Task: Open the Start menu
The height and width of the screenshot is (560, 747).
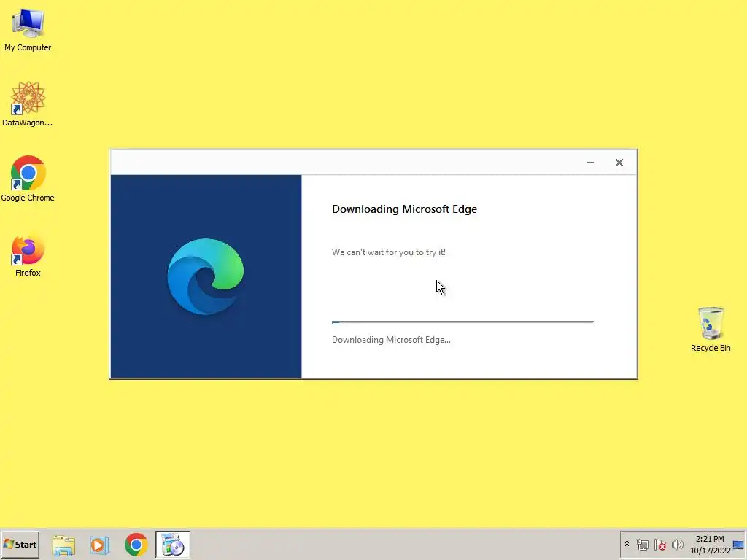Action: pos(20,544)
